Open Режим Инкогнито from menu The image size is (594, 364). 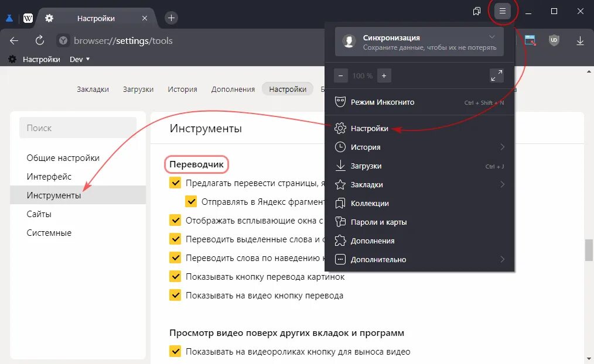click(x=419, y=102)
